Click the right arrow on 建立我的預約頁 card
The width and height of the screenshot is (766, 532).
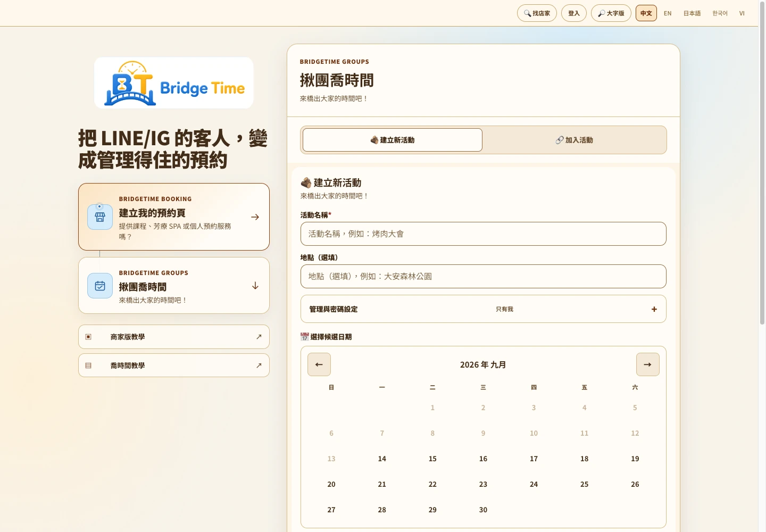255,217
